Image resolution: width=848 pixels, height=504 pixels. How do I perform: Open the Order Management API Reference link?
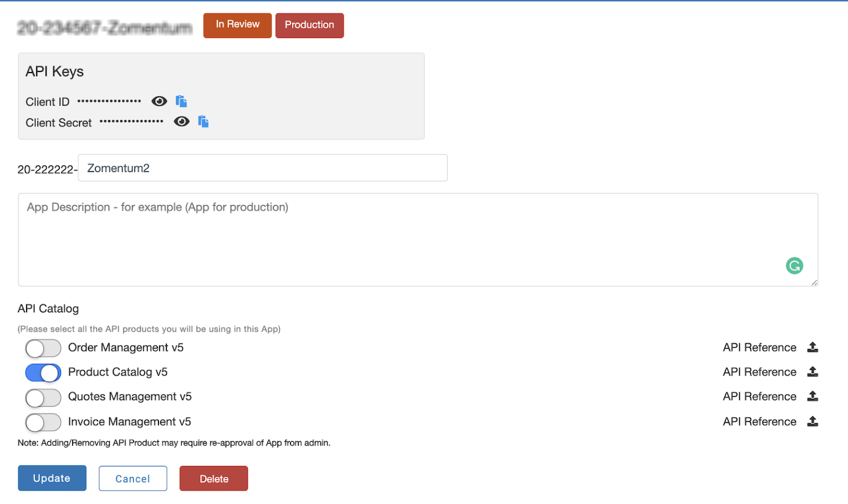pos(759,347)
